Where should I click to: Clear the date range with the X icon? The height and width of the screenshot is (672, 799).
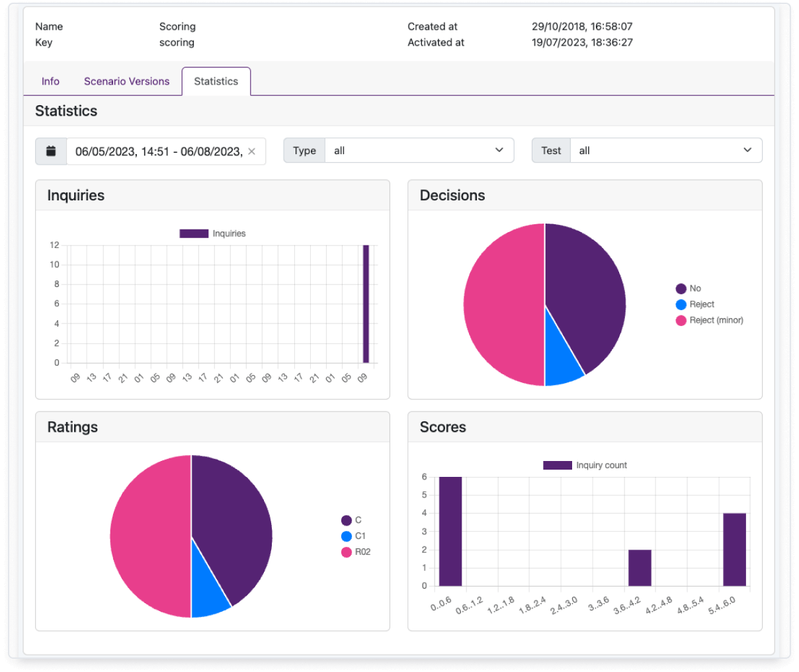tap(251, 151)
